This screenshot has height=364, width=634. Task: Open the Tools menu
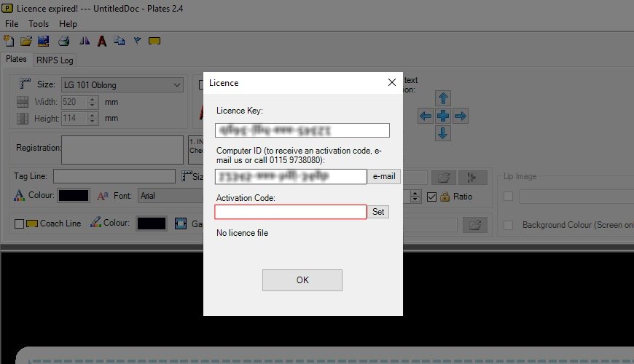click(39, 24)
